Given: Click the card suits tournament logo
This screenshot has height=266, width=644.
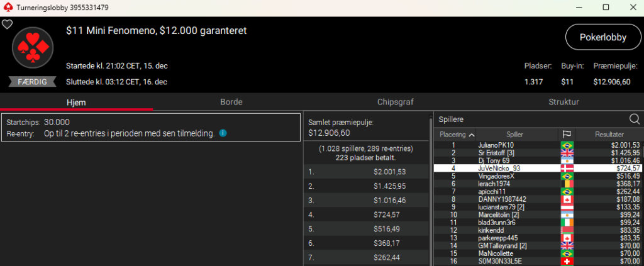Looking at the screenshot, I should [31, 47].
